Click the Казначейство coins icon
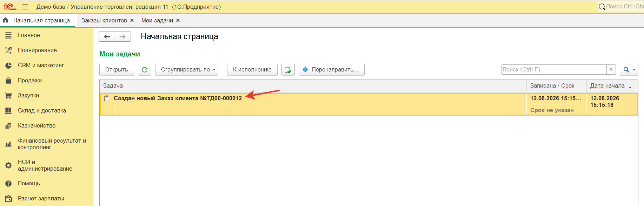Screen dimensions: 644x206 click(8, 126)
